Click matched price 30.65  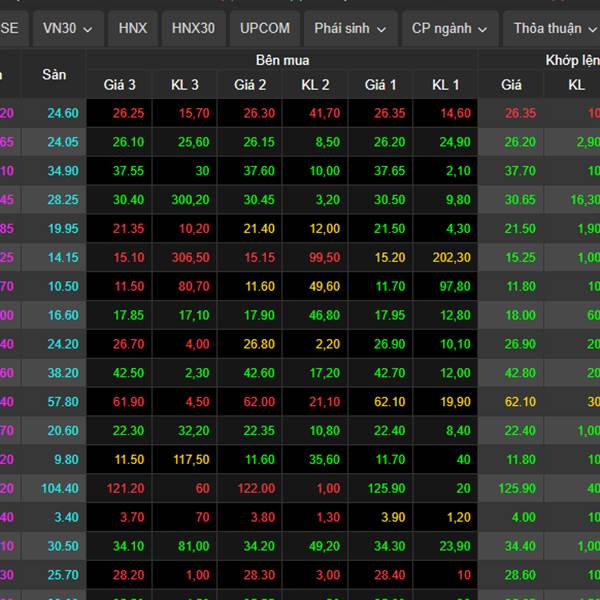pyautogui.click(x=520, y=200)
